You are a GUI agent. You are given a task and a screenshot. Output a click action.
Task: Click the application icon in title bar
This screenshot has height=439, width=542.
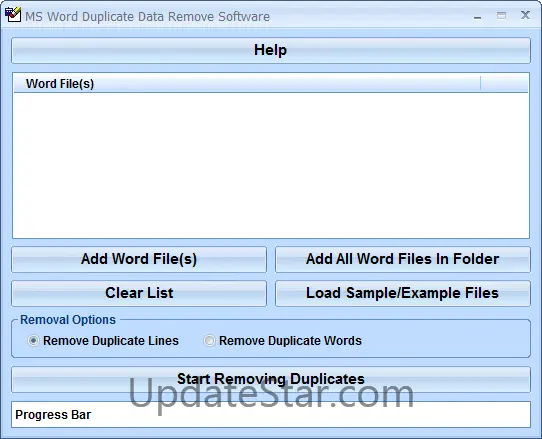tap(13, 15)
